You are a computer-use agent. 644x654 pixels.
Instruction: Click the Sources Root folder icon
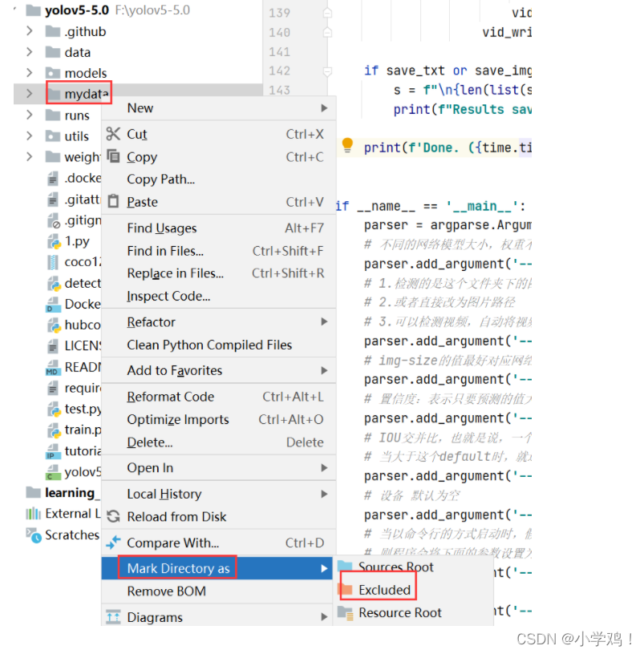coord(346,567)
